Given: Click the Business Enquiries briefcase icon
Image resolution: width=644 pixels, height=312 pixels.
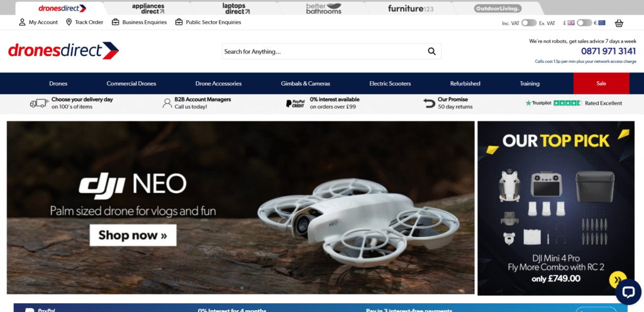Looking at the screenshot, I should coord(116,22).
